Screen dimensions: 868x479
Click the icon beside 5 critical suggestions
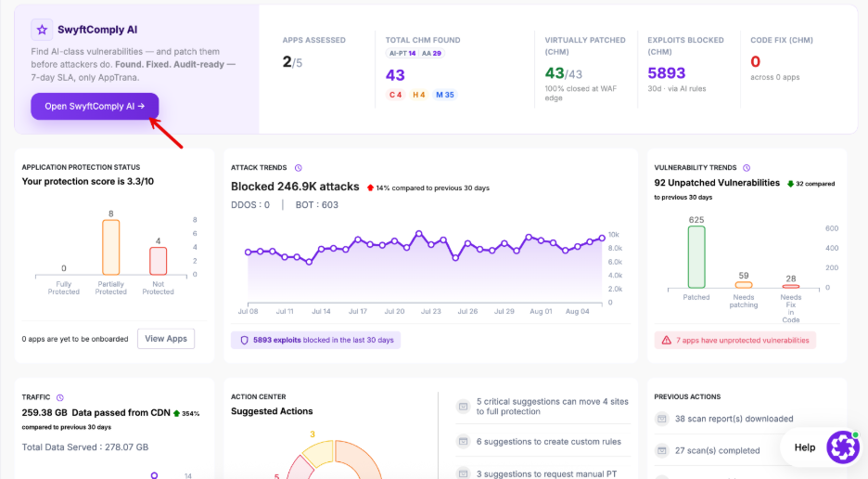click(463, 407)
